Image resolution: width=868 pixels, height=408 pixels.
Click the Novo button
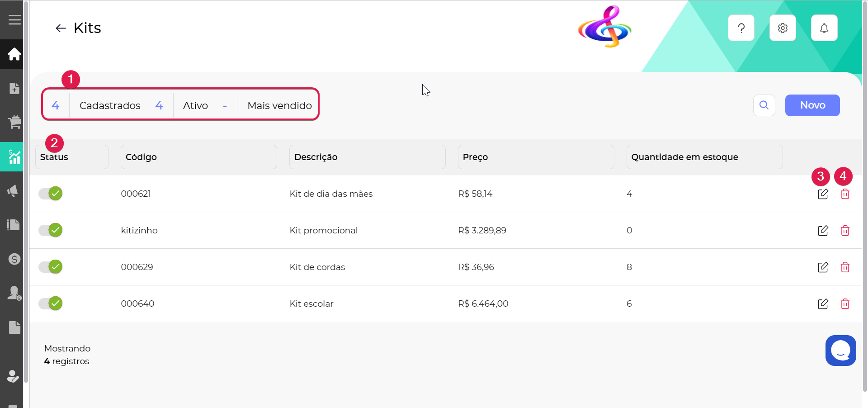(x=812, y=105)
